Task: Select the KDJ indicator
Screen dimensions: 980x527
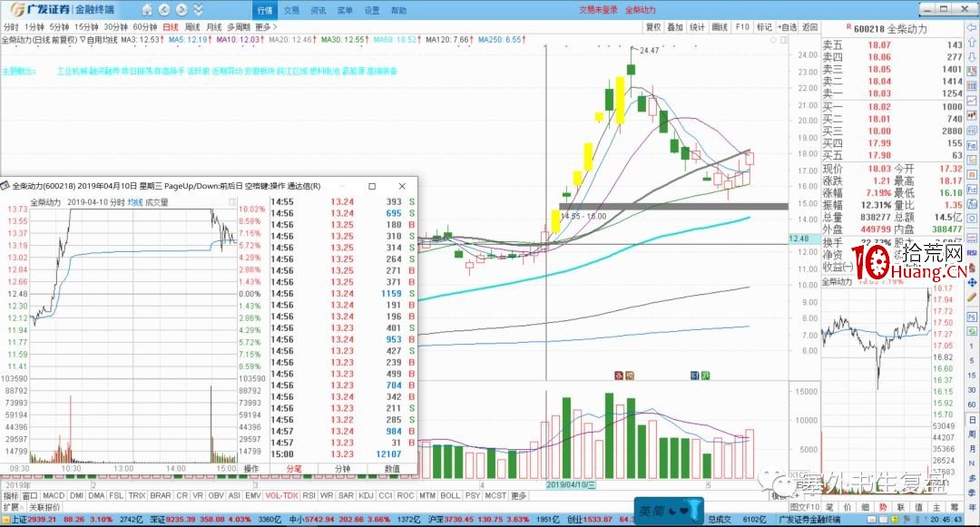Action: [366, 496]
